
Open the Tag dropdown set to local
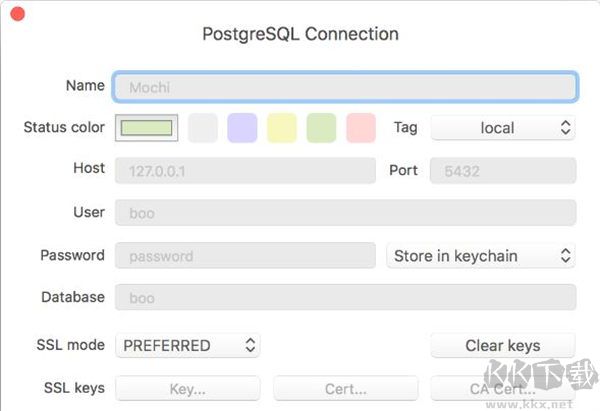(503, 128)
